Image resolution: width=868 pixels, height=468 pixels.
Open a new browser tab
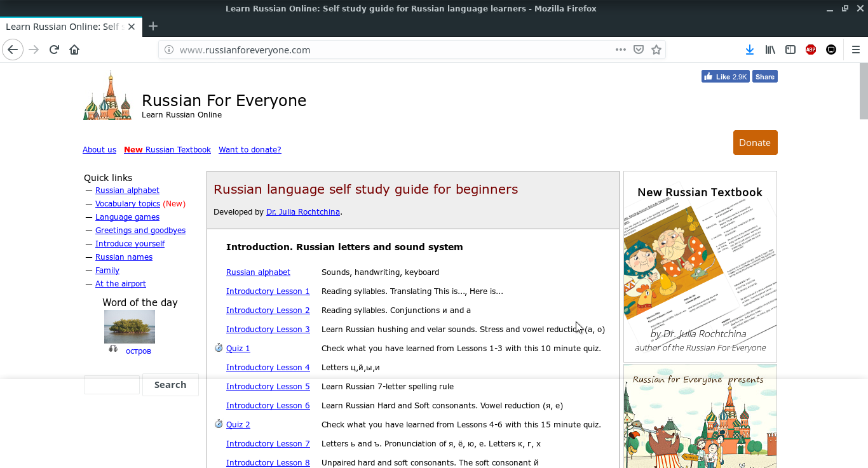click(153, 26)
